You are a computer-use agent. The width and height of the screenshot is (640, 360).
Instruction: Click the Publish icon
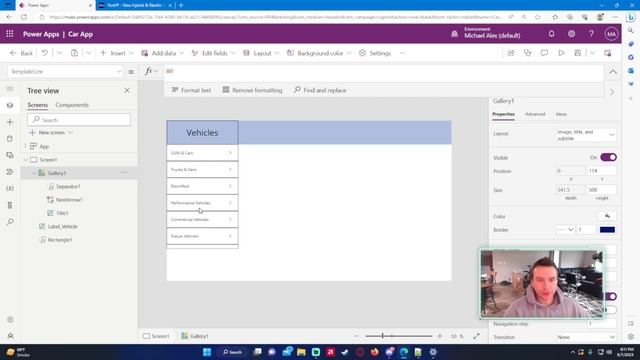coord(608,53)
